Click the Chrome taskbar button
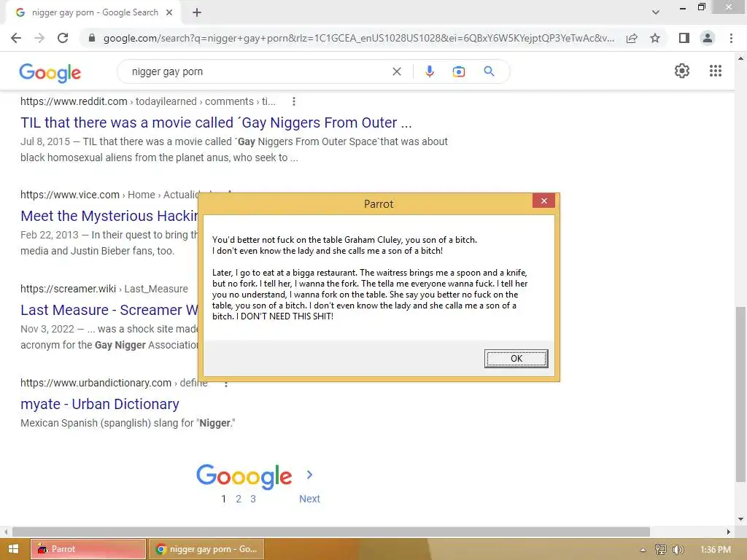 [x=206, y=549]
